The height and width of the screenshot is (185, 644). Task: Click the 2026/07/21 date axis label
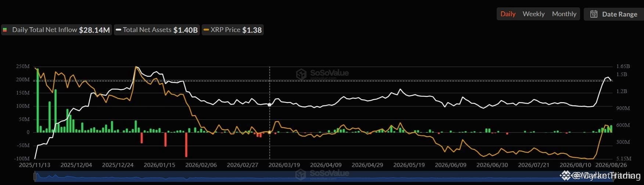point(534,165)
